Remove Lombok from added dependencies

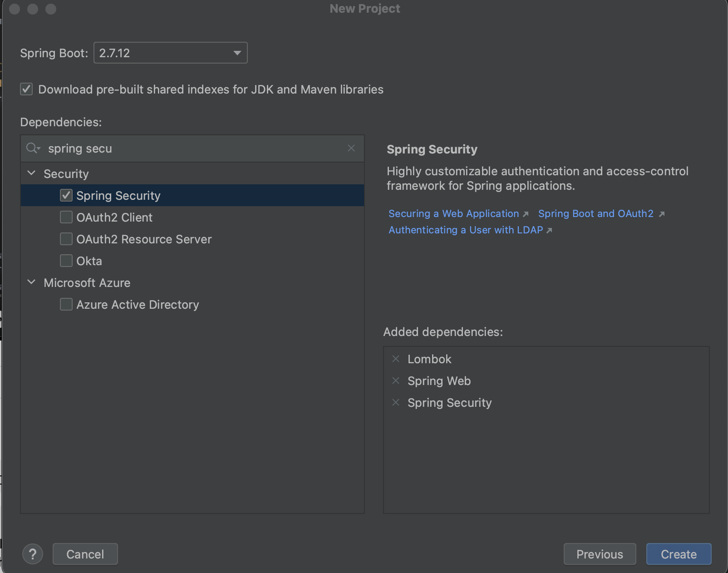click(x=396, y=359)
